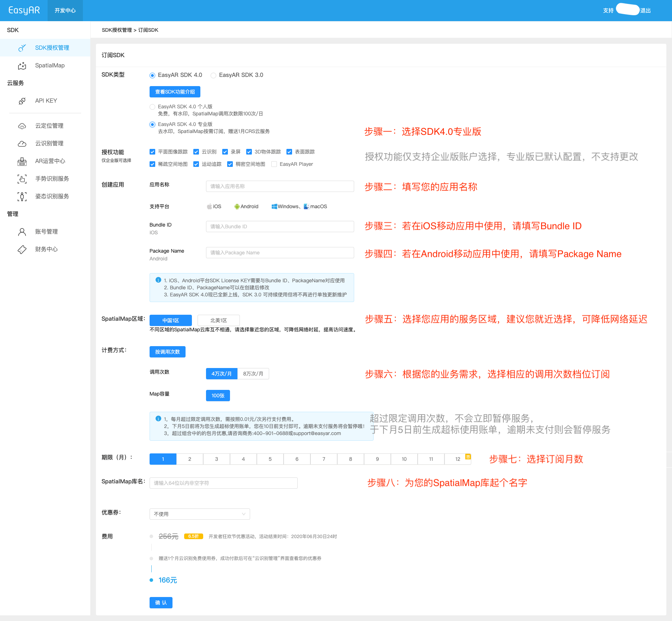Enable the EasyAR Player checkbox
Image resolution: width=672 pixels, height=621 pixels.
click(x=274, y=164)
